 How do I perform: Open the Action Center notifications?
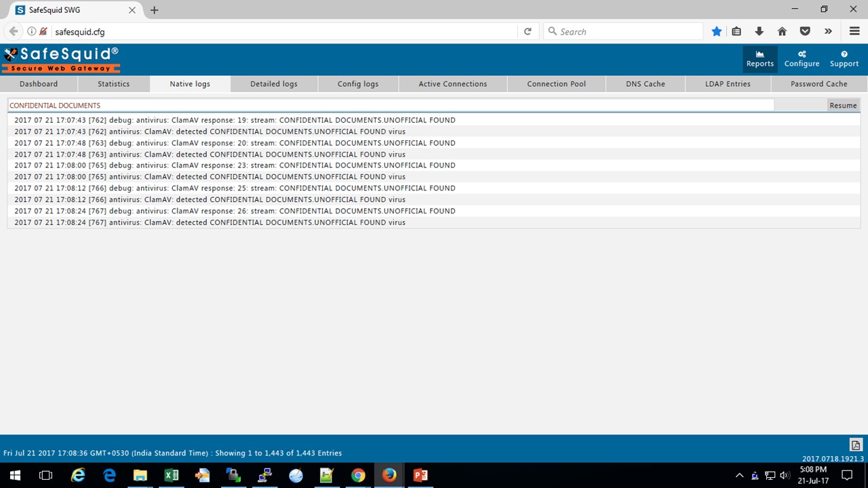tap(847, 475)
